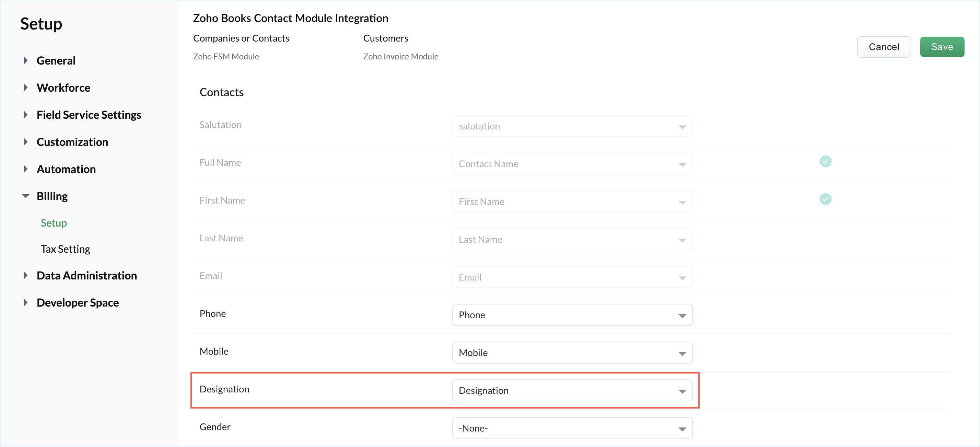The height and width of the screenshot is (447, 980).
Task: Expand the Customization menu arrow
Action: click(x=25, y=142)
